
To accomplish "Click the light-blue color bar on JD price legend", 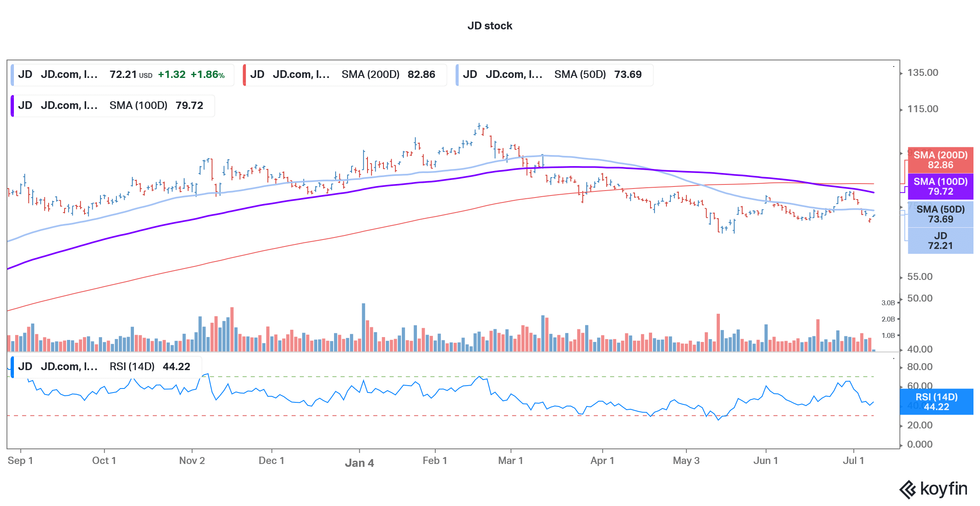I will point(12,75).
